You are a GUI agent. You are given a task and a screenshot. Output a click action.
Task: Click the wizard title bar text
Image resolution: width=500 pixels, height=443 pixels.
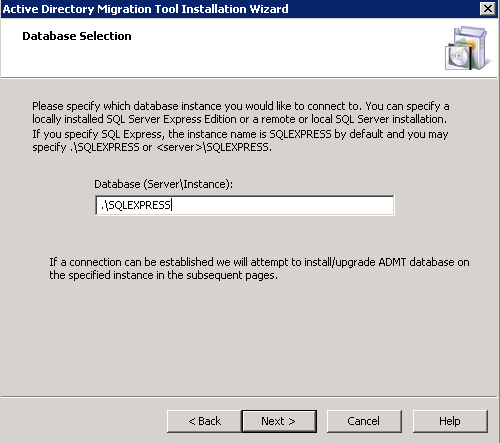coord(145,9)
